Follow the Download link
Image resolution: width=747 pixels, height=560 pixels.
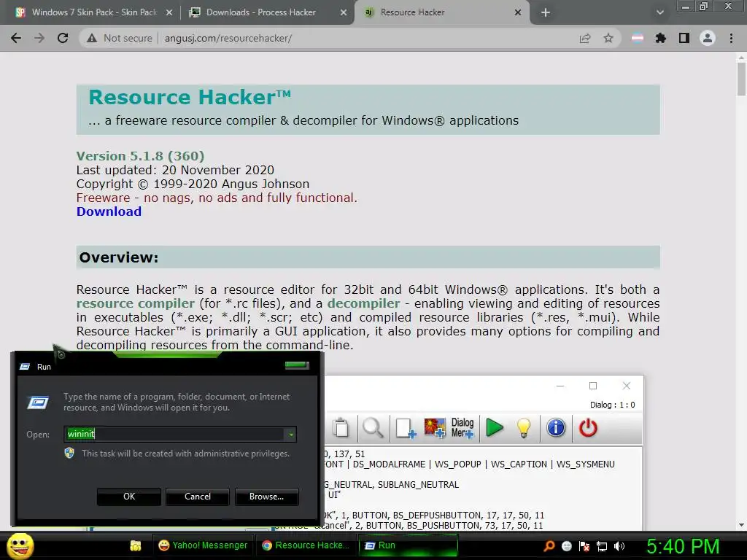(x=109, y=211)
